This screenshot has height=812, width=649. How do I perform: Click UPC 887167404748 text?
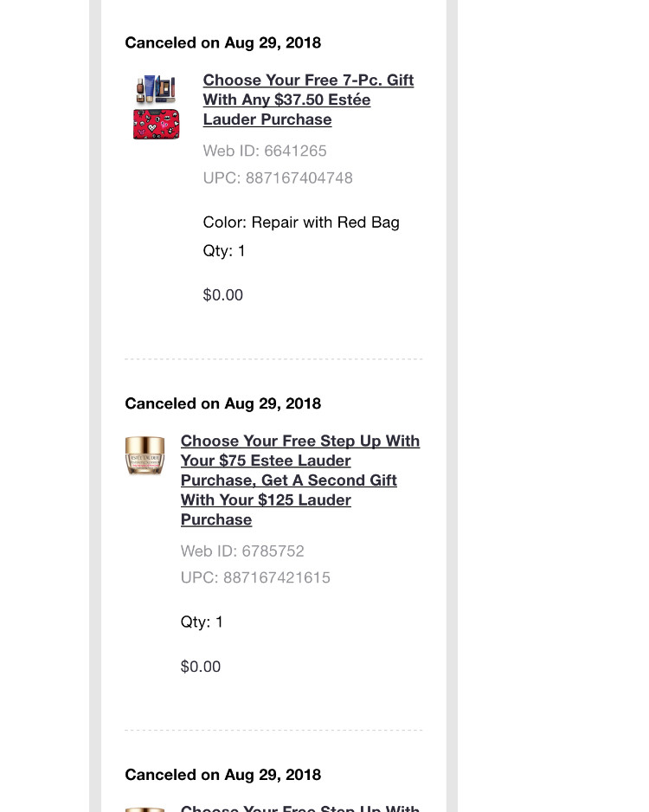tap(278, 177)
